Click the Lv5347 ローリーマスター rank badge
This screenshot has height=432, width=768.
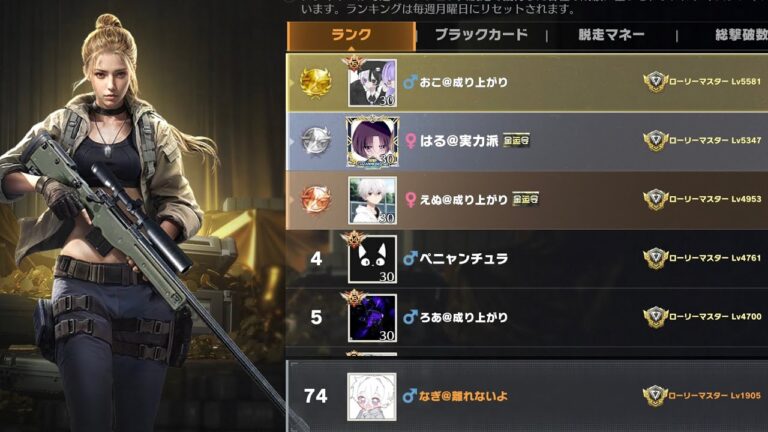click(x=656, y=141)
